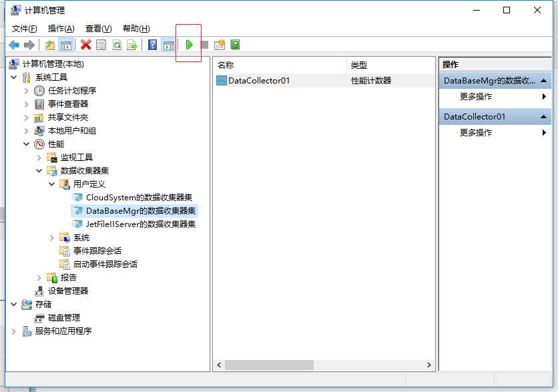Collapse the DataCollector01 actions section header
Screen dimensions: 558x392
(x=495, y=117)
